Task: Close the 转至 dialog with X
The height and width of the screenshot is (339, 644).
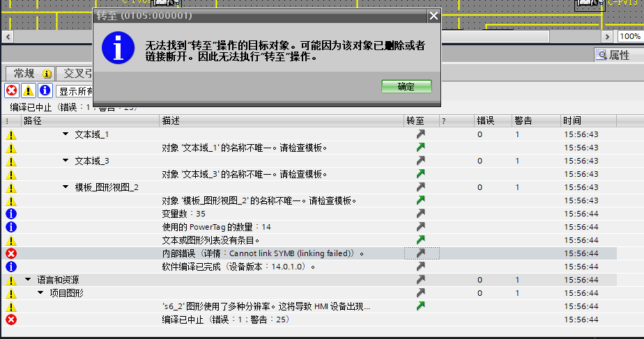Action: pyautogui.click(x=434, y=15)
